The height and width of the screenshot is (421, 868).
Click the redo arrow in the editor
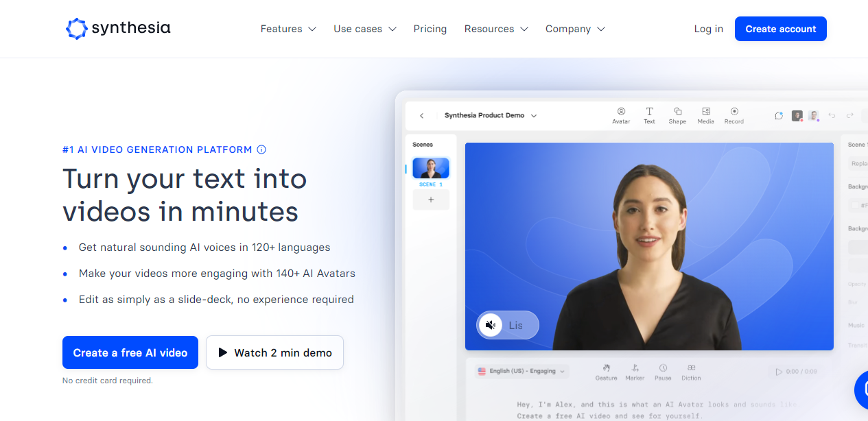coord(850,116)
